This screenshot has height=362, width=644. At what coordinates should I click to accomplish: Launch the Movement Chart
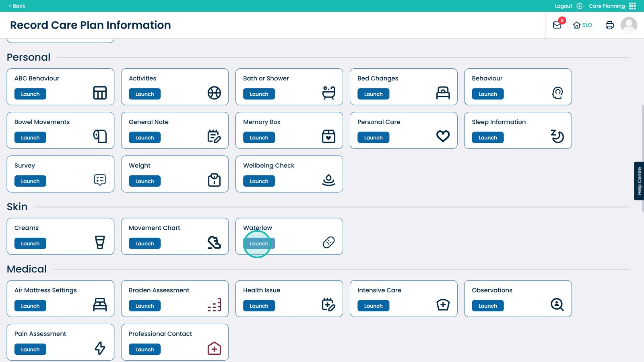tap(144, 244)
